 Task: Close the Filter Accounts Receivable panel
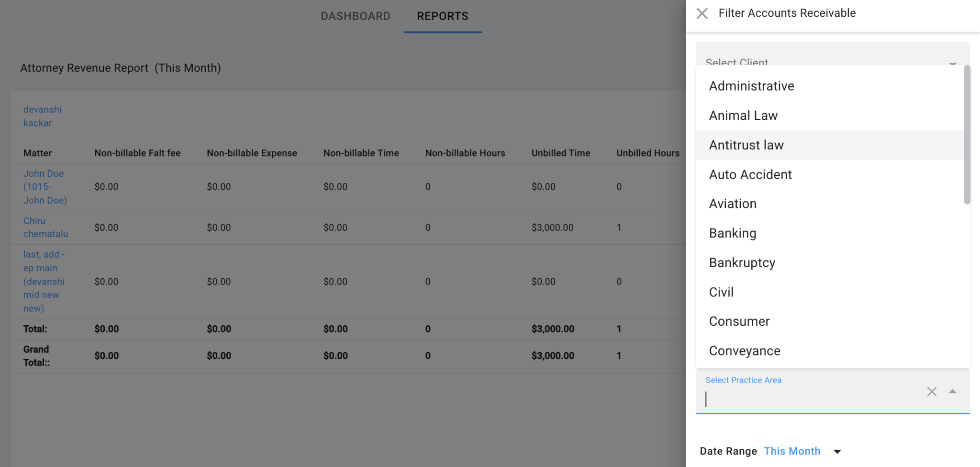(702, 13)
